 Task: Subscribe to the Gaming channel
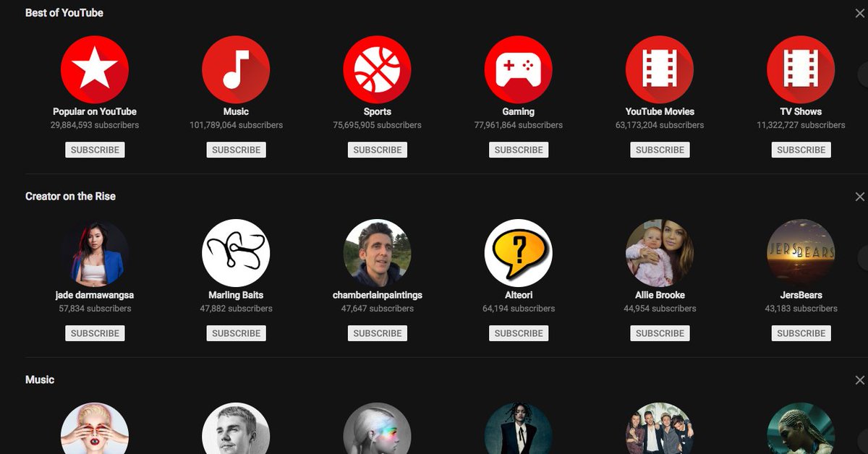point(518,150)
